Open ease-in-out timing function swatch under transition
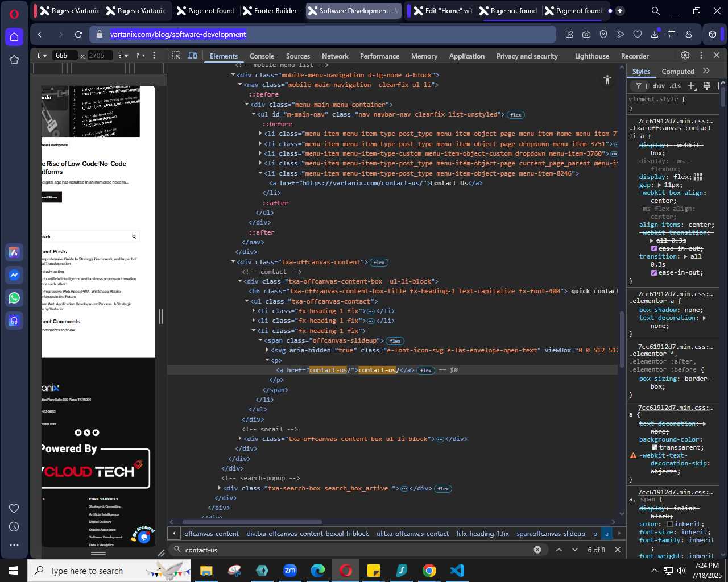 (x=654, y=273)
